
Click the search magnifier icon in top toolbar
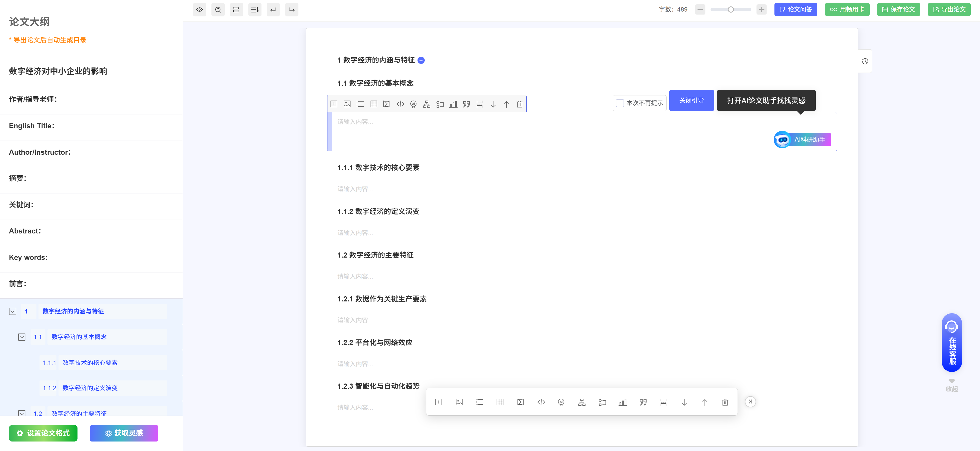coord(218,9)
